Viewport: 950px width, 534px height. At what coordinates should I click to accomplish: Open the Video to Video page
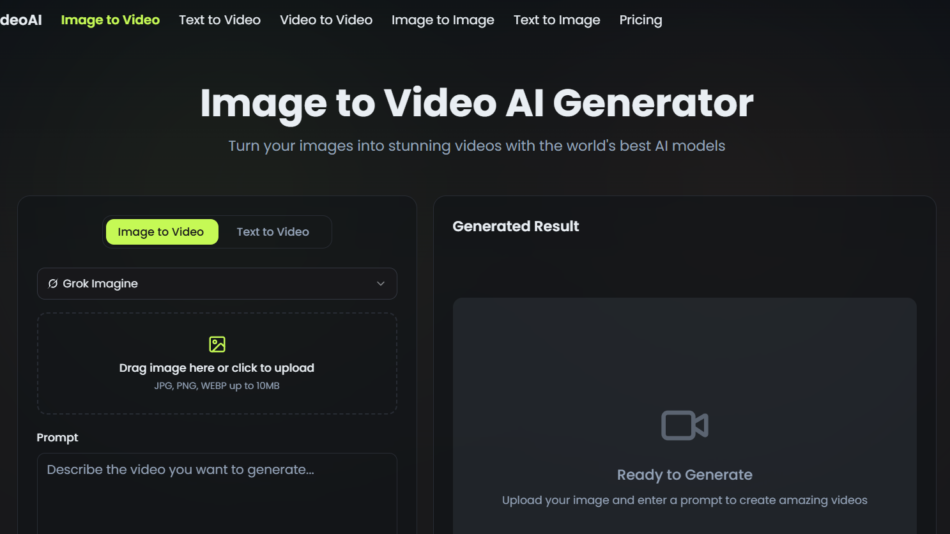(326, 20)
